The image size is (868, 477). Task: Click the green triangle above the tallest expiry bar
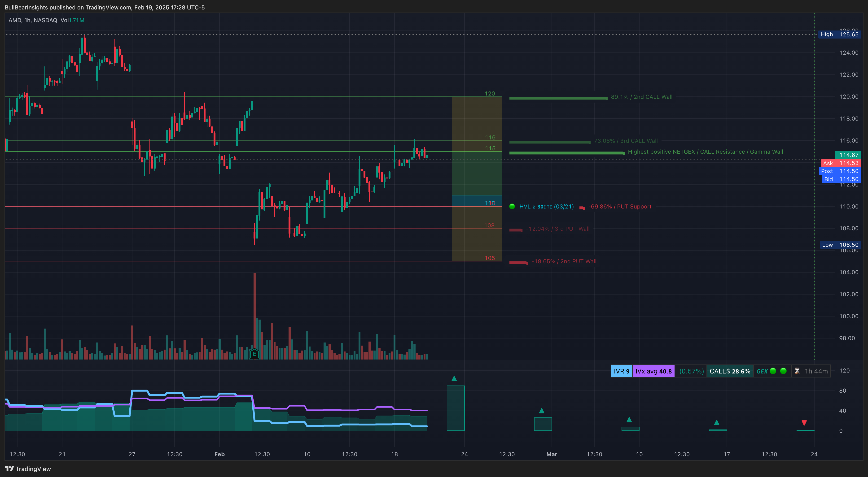click(x=454, y=379)
